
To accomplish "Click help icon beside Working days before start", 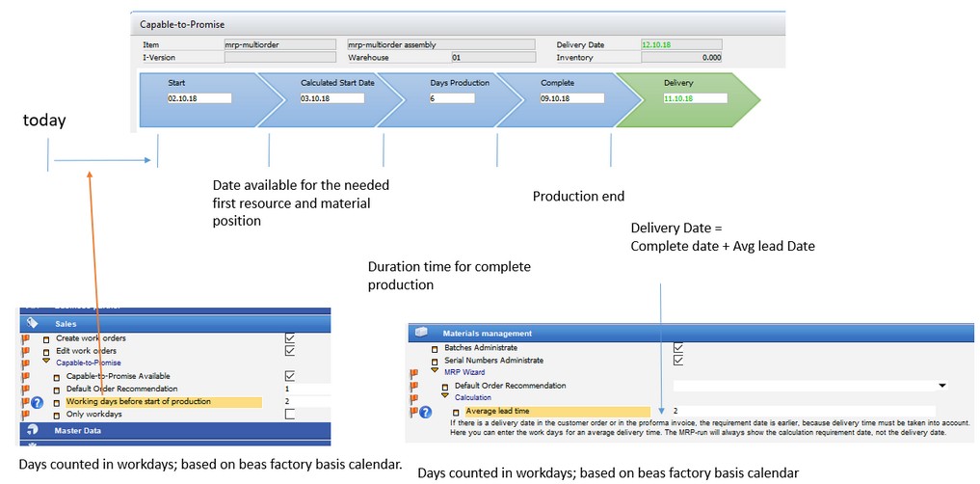I will click(x=37, y=402).
